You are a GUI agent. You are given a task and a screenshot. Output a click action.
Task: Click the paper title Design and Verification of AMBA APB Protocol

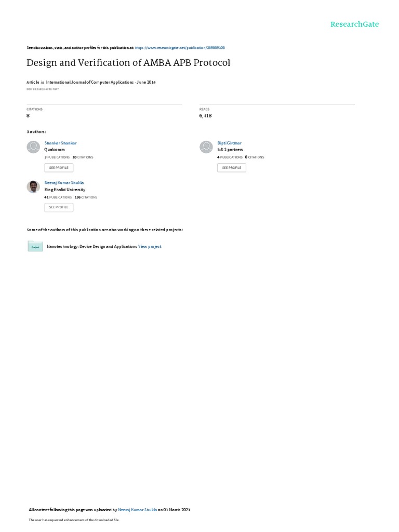pos(128,63)
